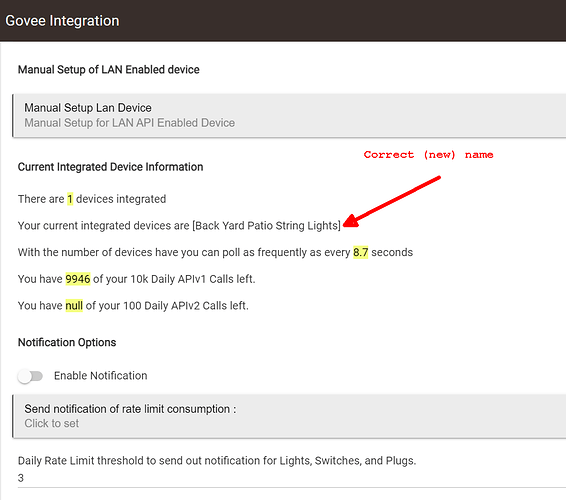
Task: Click the Enable Notification label text
Action: point(101,376)
